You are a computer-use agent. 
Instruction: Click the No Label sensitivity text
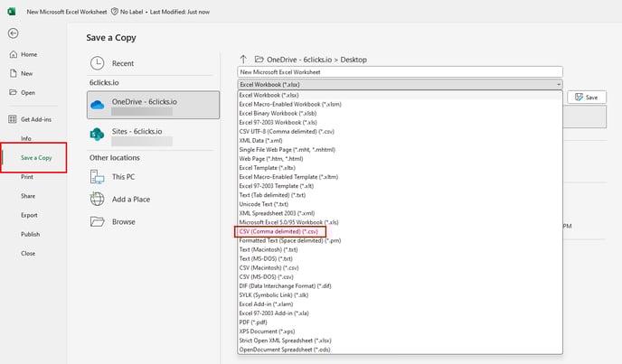click(131, 12)
